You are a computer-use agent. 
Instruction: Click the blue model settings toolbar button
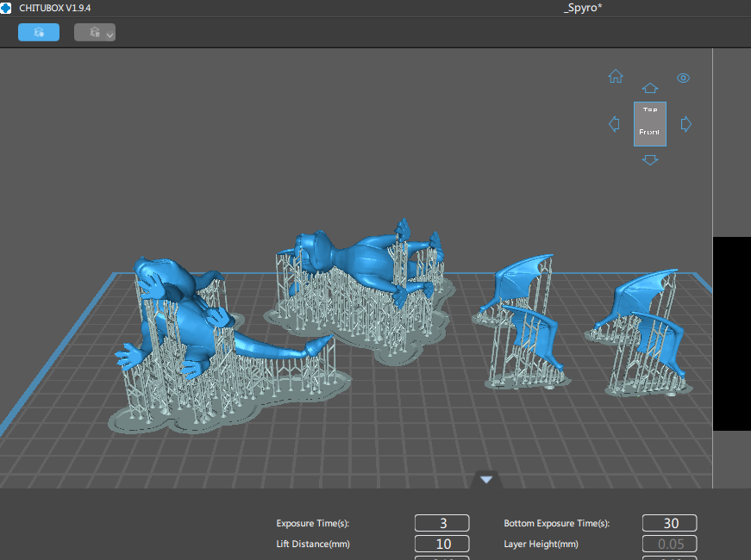point(39,32)
